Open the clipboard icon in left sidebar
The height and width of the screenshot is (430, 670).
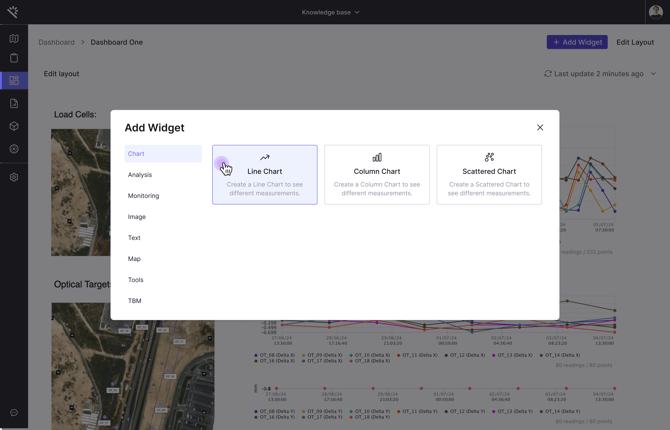[x=14, y=58]
